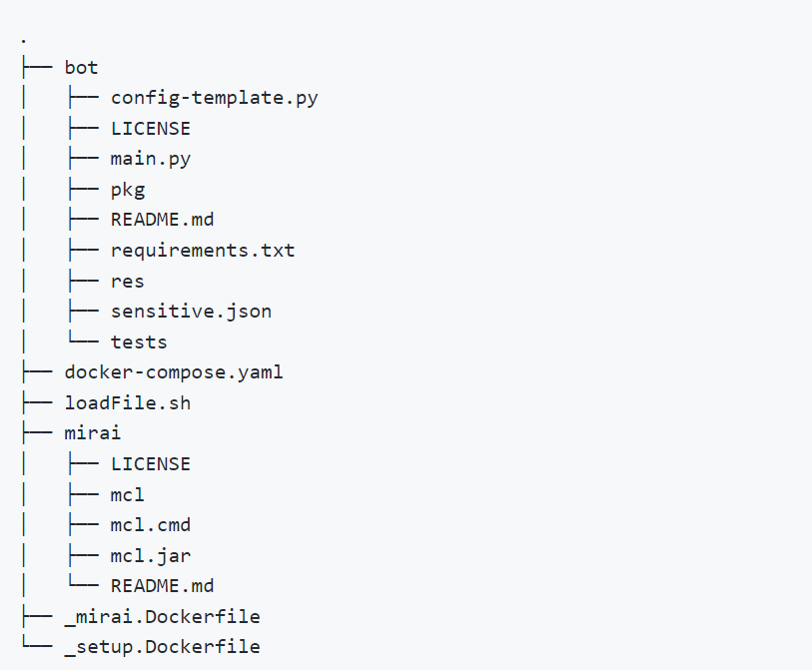
Task: Click README.md at the end of mirai
Action: 162,586
